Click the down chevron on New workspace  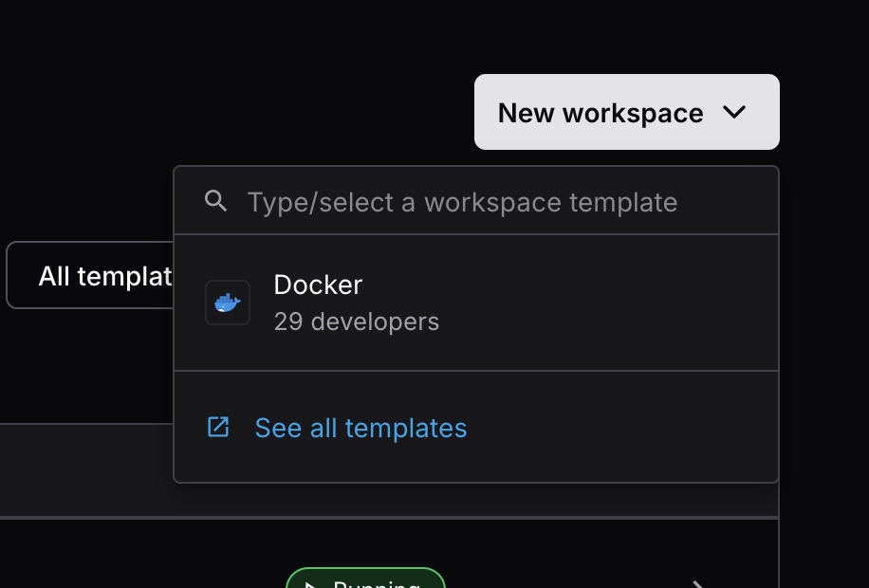(x=734, y=113)
